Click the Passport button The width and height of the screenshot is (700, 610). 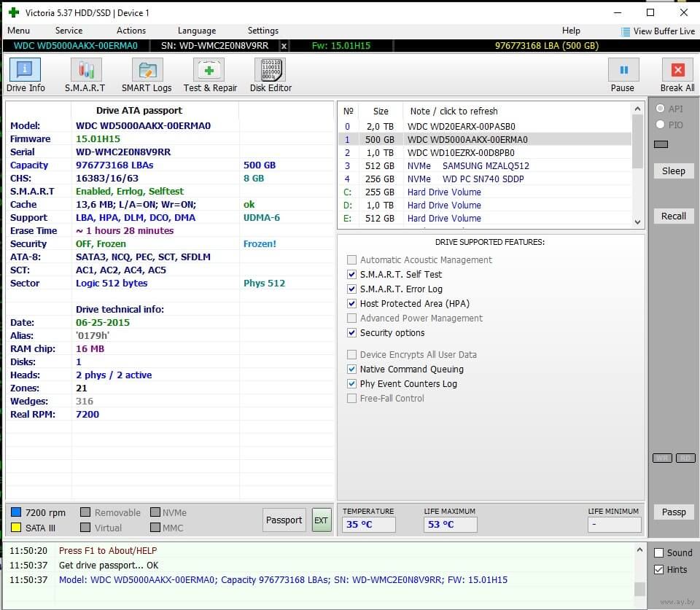coord(284,520)
